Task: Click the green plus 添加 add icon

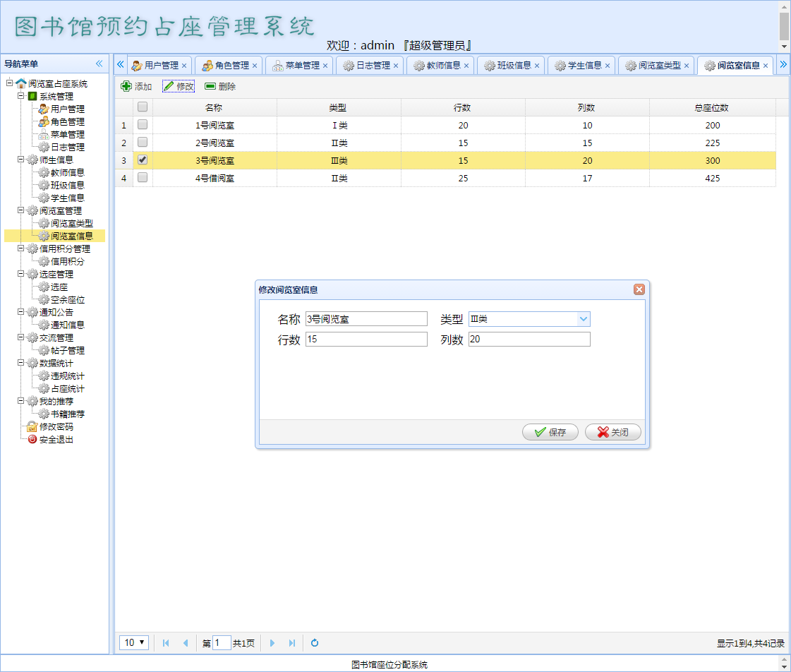Action: pos(126,86)
